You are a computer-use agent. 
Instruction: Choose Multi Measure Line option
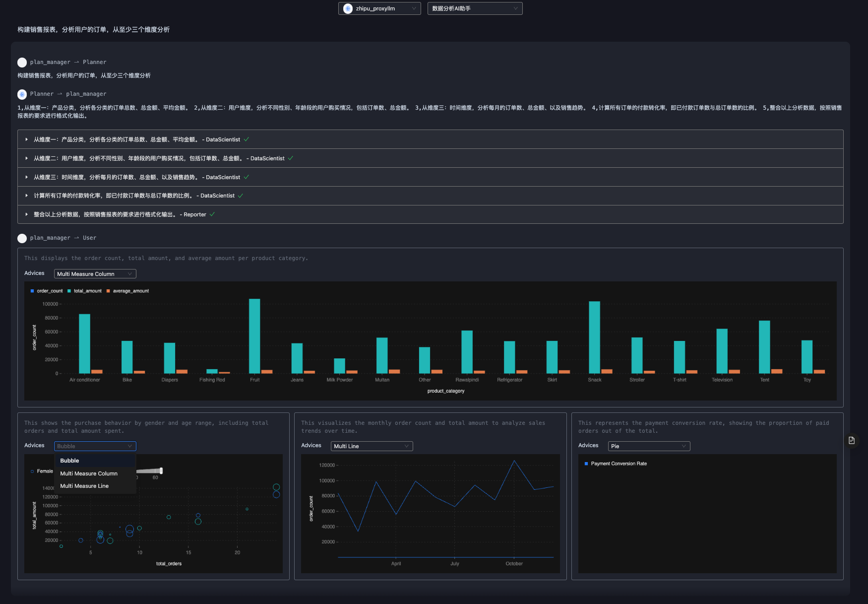[x=84, y=486]
